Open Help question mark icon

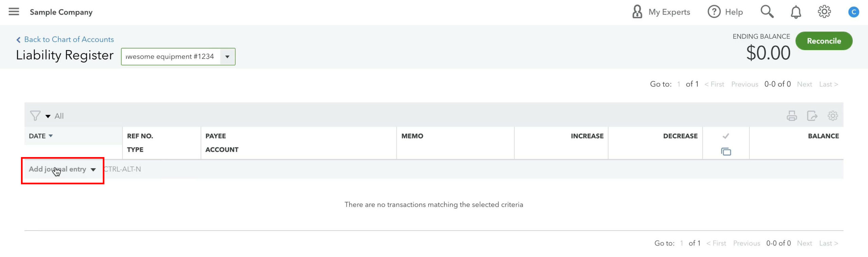tap(714, 12)
